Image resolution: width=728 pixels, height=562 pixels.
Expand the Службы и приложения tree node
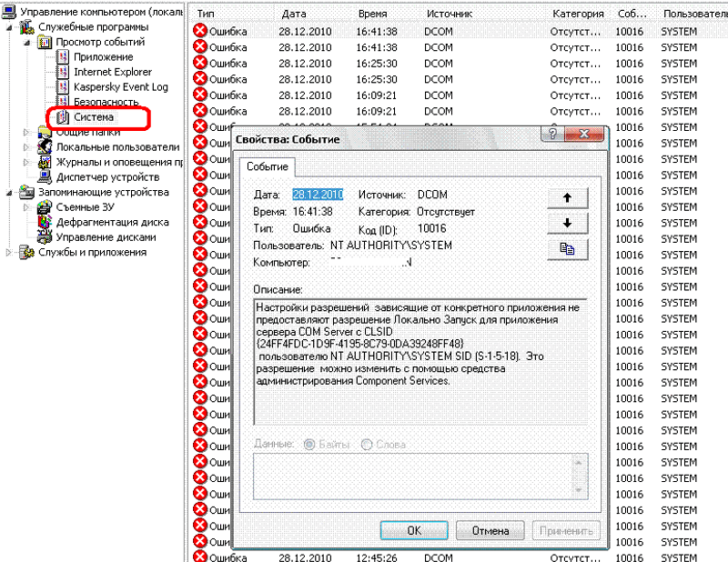coord(9,252)
